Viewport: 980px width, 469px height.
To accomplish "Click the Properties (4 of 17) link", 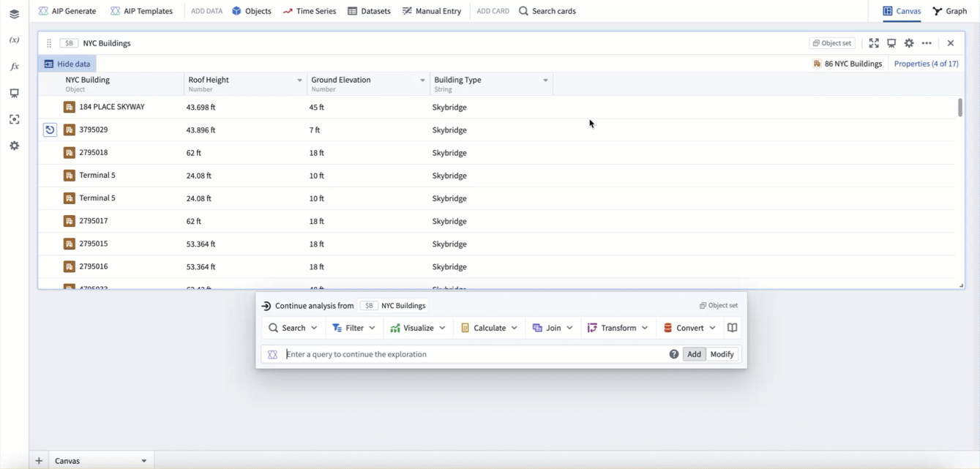I will [926, 64].
